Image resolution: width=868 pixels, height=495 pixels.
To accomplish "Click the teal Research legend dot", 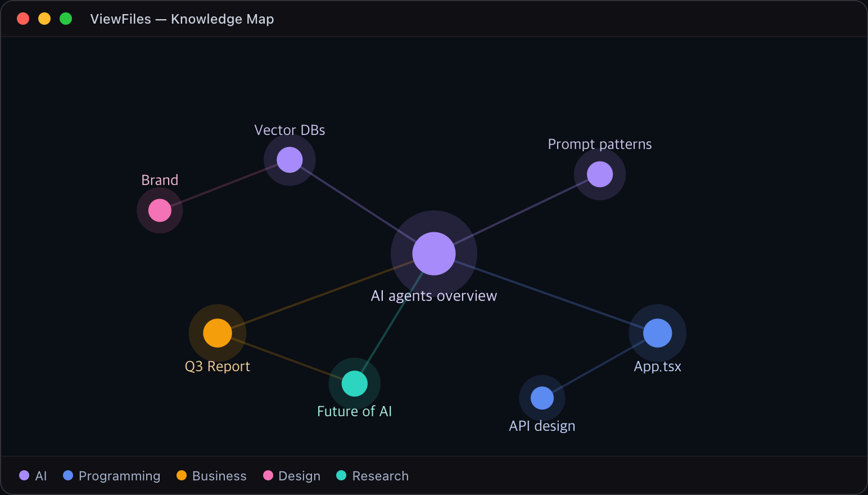I will click(341, 475).
